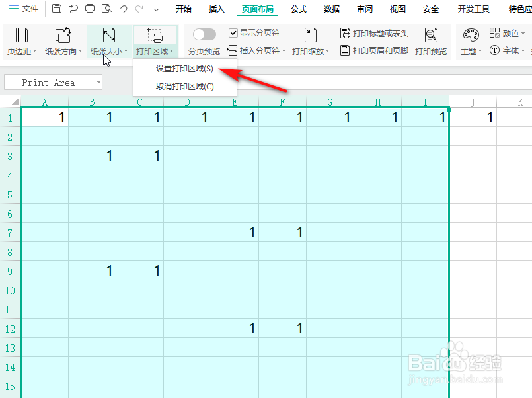Select column A header

(45, 102)
